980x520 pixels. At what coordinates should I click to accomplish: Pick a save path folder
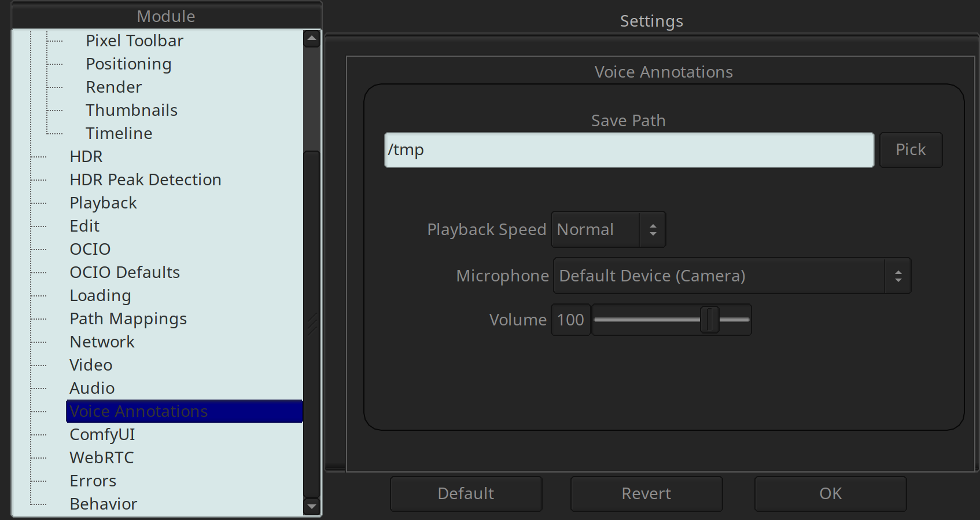click(x=911, y=150)
